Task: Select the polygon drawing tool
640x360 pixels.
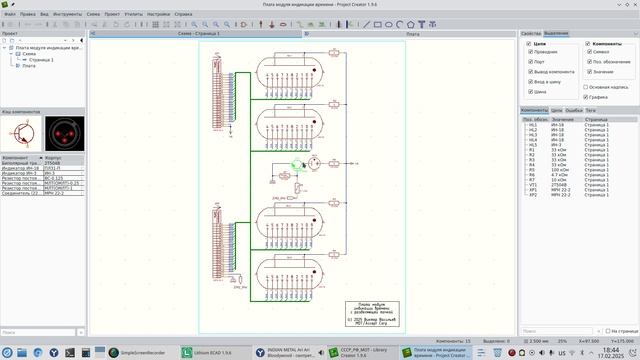Action: pyautogui.click(x=411, y=24)
